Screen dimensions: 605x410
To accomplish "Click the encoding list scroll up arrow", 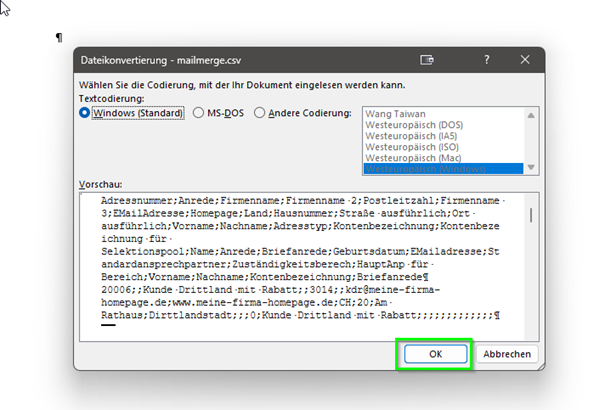I will (531, 115).
